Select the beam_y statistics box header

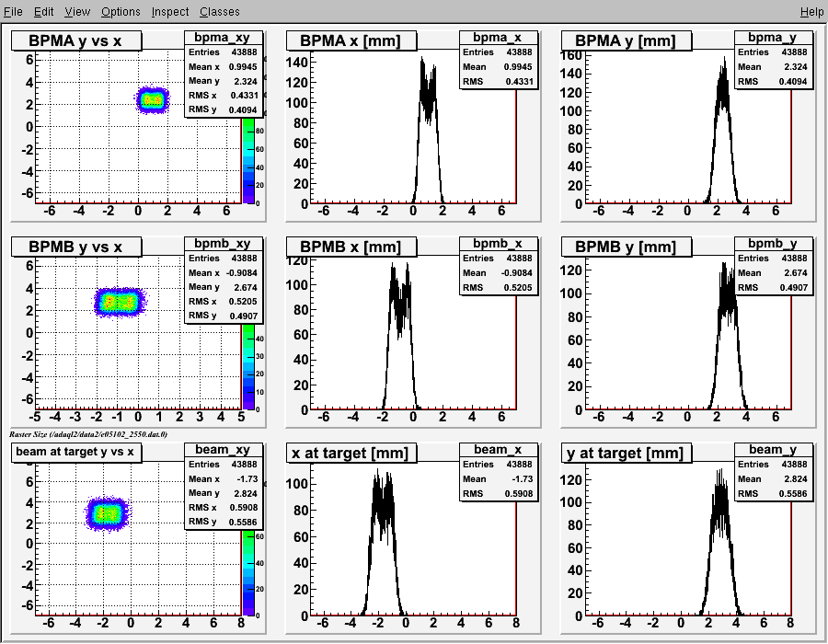[x=773, y=449]
